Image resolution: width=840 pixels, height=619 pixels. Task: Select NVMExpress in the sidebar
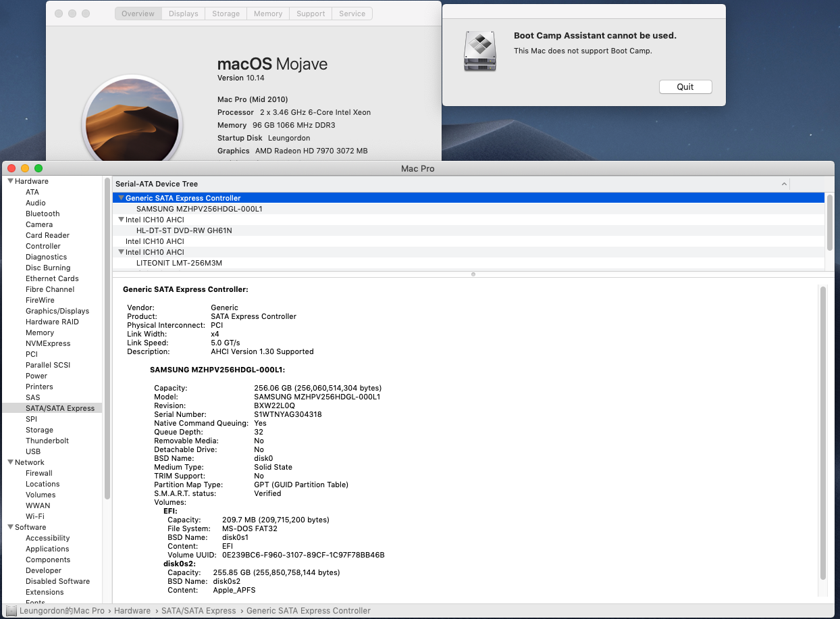48,343
